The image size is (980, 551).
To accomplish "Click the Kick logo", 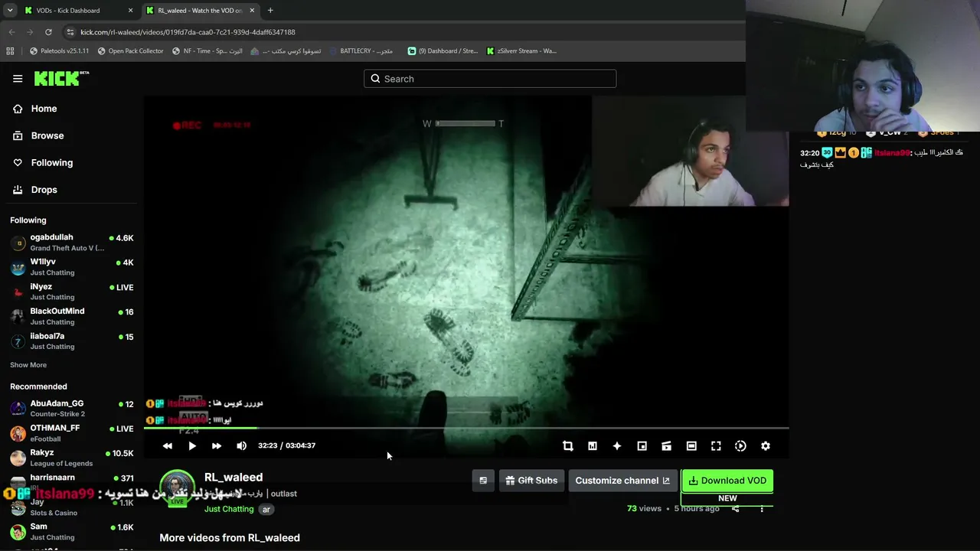I will tap(61, 78).
